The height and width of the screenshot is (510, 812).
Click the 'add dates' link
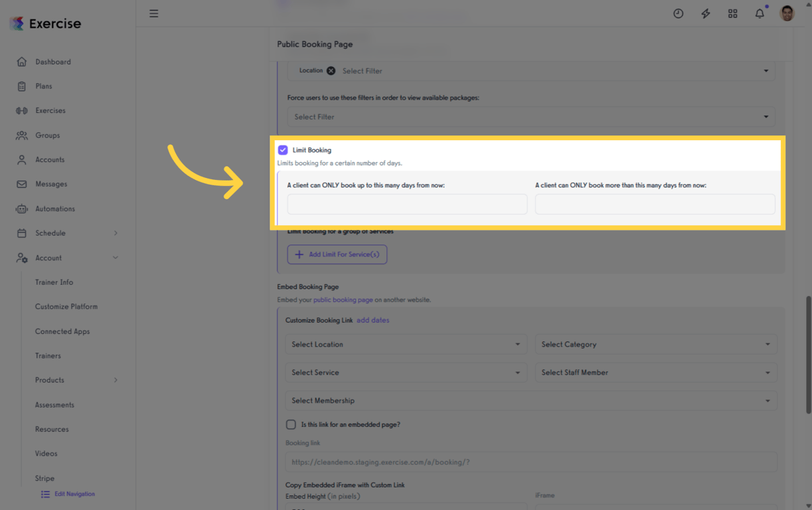click(x=373, y=320)
